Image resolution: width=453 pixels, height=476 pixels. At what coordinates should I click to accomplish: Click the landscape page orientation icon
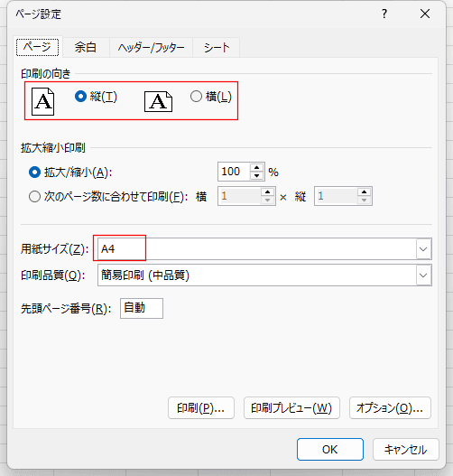158,101
